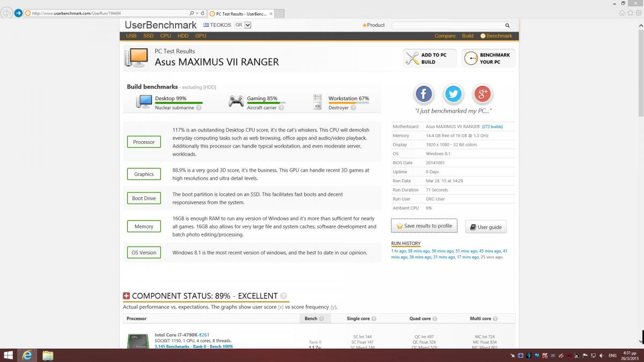The width and height of the screenshot is (644, 362).
Task: Click the PC monitor image beside title
Action: tap(136, 57)
